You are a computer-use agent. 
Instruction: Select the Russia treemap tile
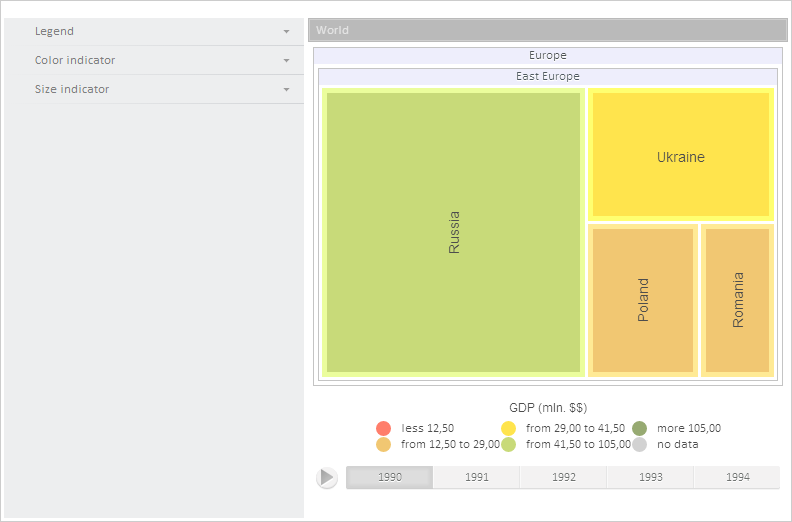point(454,232)
